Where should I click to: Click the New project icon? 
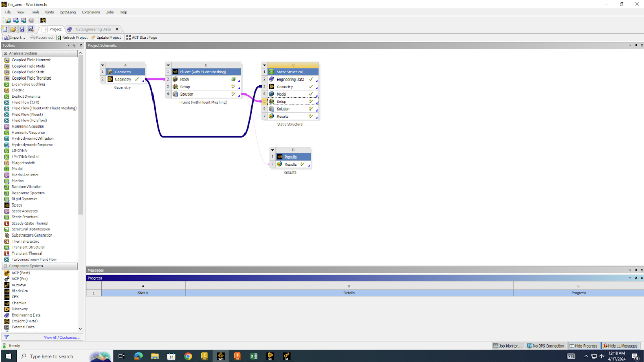pyautogui.click(x=5, y=29)
